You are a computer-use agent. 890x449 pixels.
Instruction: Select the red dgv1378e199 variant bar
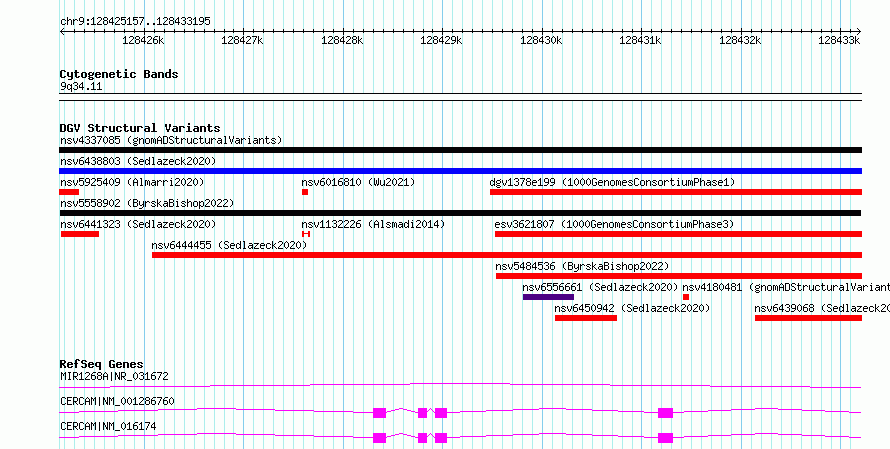675,192
